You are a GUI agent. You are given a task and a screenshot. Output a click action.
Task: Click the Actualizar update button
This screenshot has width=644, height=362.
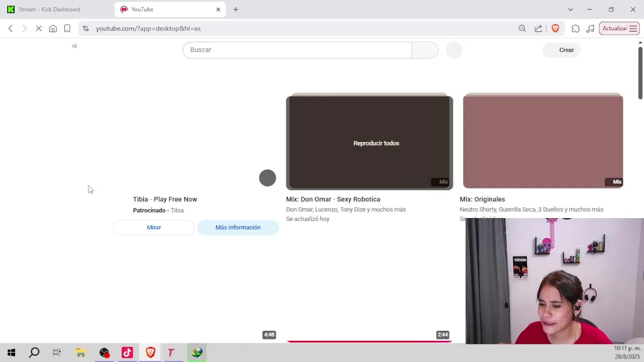(x=619, y=29)
